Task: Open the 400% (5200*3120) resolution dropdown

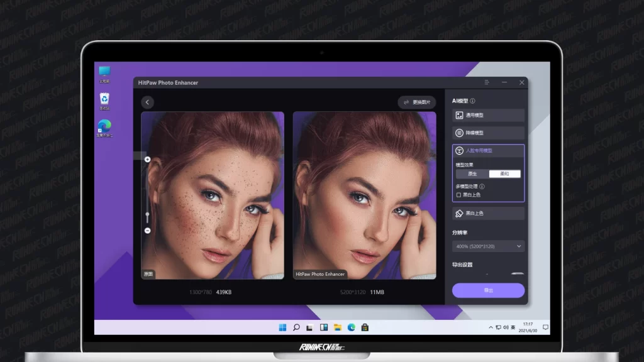Action: (x=488, y=246)
